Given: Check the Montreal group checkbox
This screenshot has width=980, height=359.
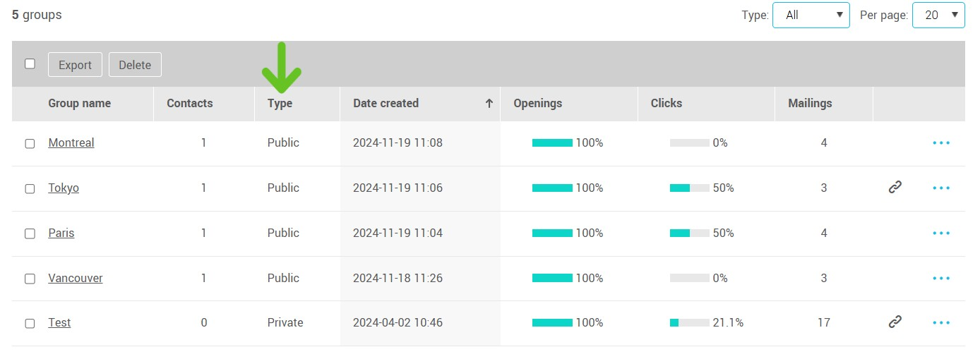Looking at the screenshot, I should click(x=30, y=144).
